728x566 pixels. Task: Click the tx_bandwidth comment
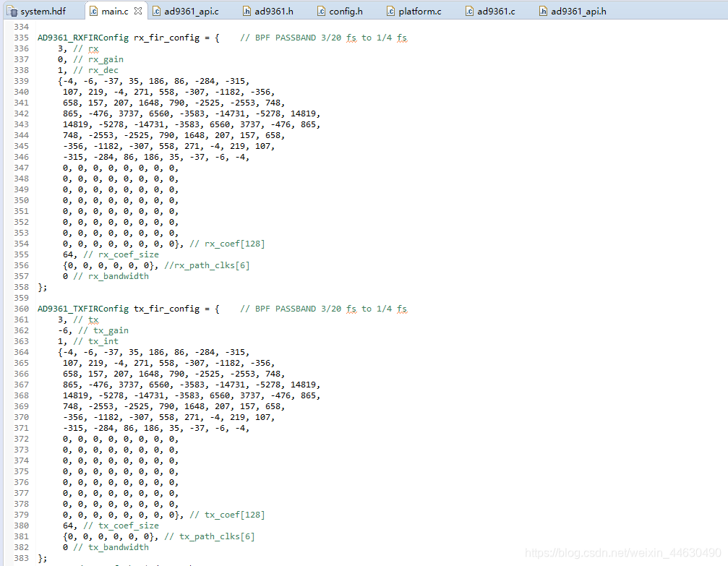[111, 547]
